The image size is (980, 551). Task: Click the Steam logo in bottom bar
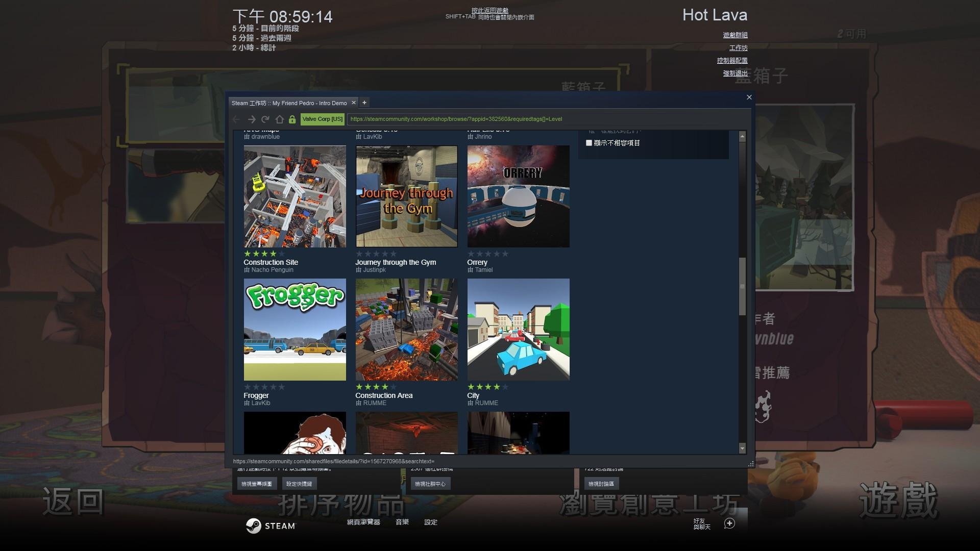coord(271,525)
